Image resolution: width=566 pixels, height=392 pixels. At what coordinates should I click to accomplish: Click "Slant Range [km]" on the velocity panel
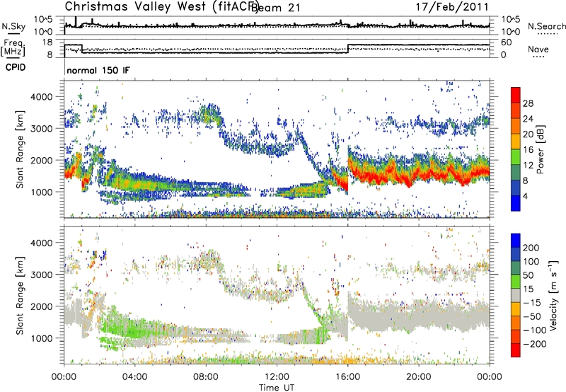pyautogui.click(x=20, y=295)
